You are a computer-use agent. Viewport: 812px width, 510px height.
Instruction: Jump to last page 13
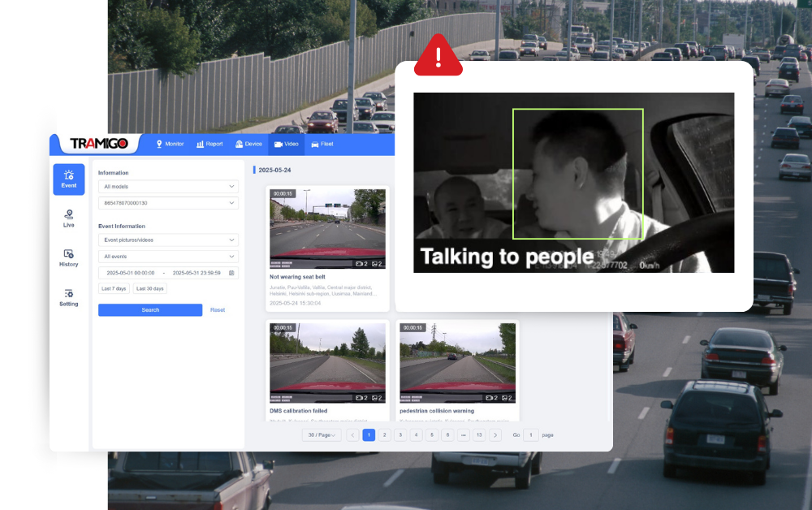pos(479,435)
